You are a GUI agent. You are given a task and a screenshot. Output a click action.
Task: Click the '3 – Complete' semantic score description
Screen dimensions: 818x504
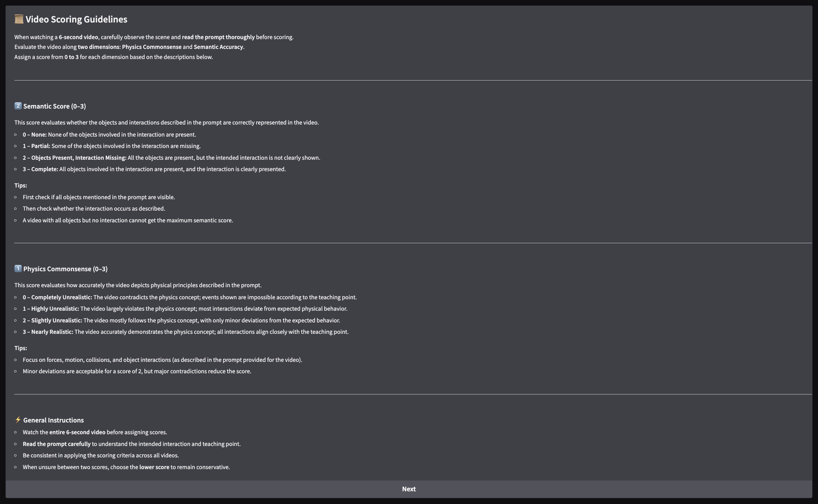click(154, 169)
